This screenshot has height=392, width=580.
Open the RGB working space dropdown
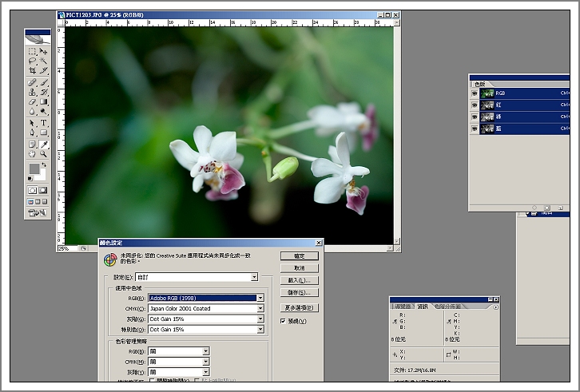pos(260,298)
